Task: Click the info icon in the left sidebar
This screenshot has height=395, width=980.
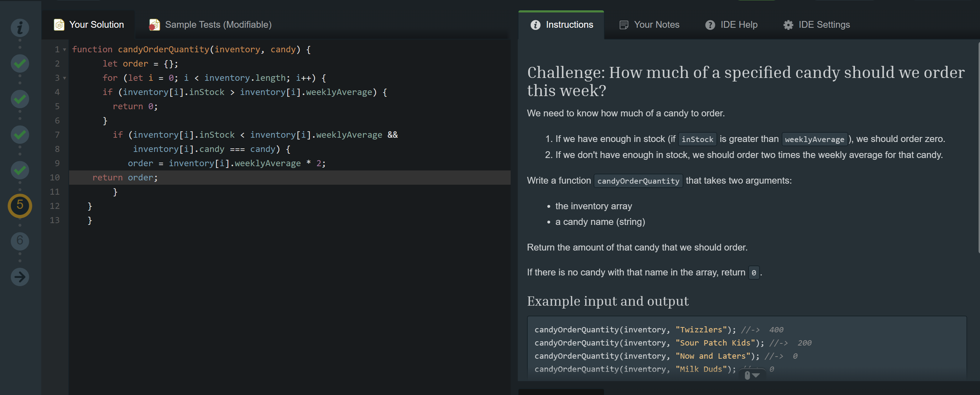Action: coord(20,27)
